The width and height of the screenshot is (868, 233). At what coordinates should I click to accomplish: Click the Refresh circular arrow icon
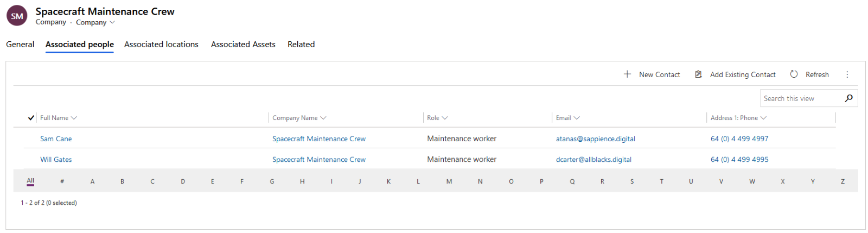click(794, 74)
